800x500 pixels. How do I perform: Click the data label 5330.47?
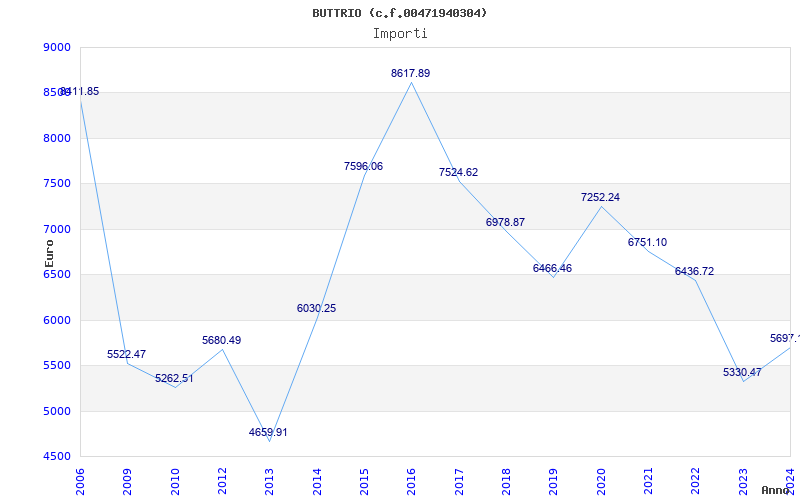(742, 372)
